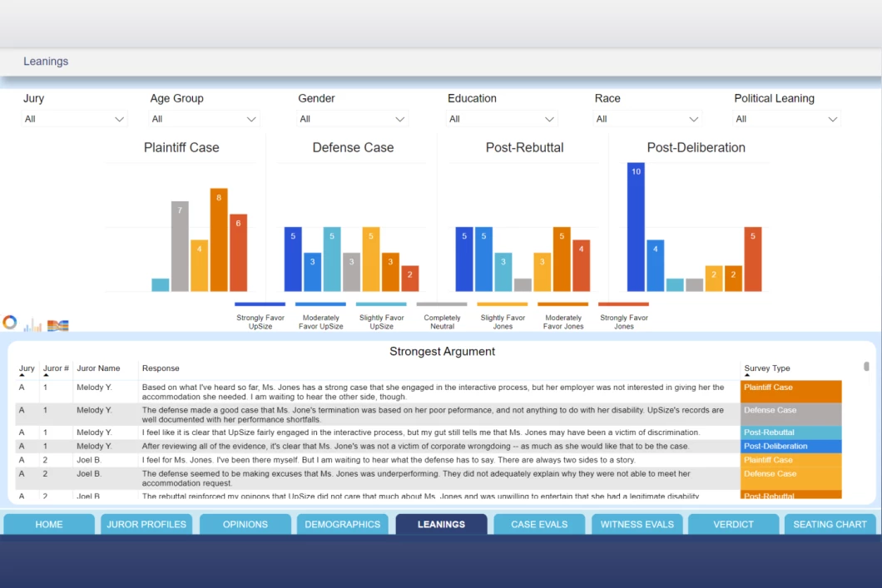The width and height of the screenshot is (882, 588).
Task: Open the Seating Chart page
Action: 830,524
